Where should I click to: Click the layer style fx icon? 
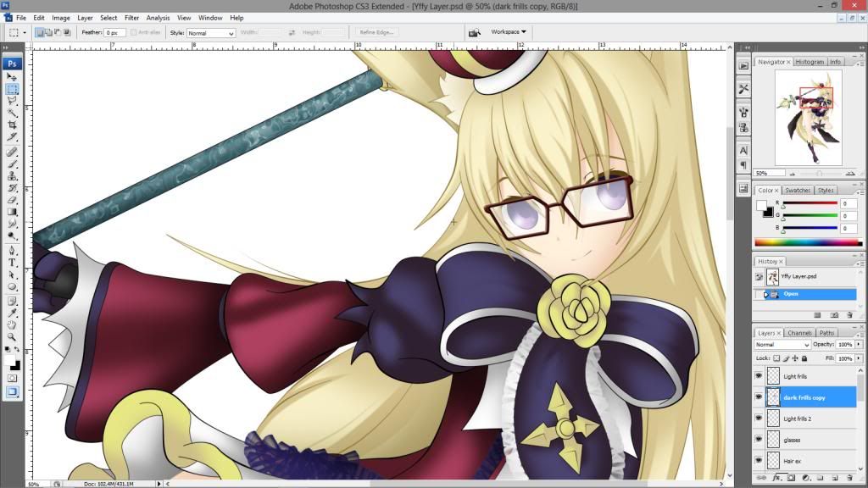pyautogui.click(x=776, y=479)
